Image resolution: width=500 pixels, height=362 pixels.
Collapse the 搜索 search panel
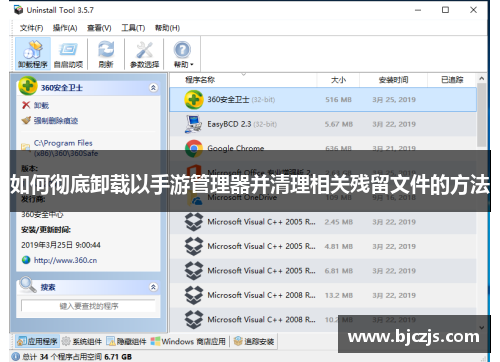[153, 287]
